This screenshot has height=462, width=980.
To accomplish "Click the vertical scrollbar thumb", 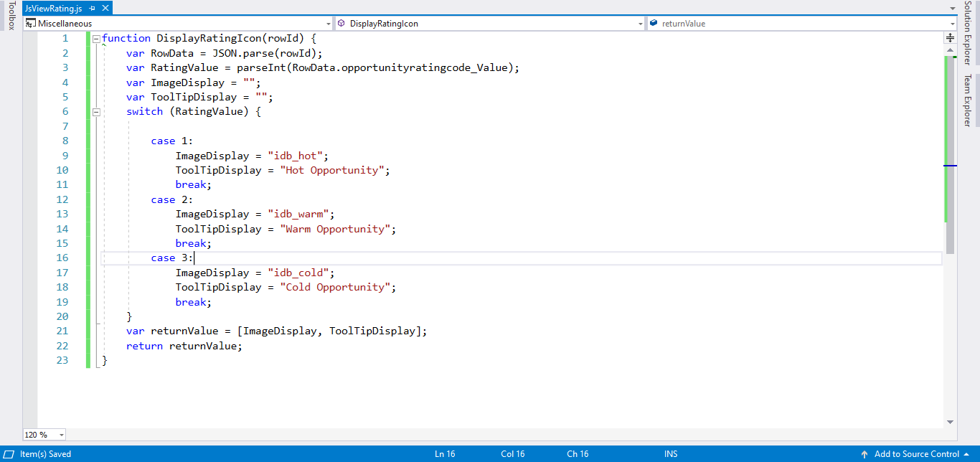I will pyautogui.click(x=951, y=154).
